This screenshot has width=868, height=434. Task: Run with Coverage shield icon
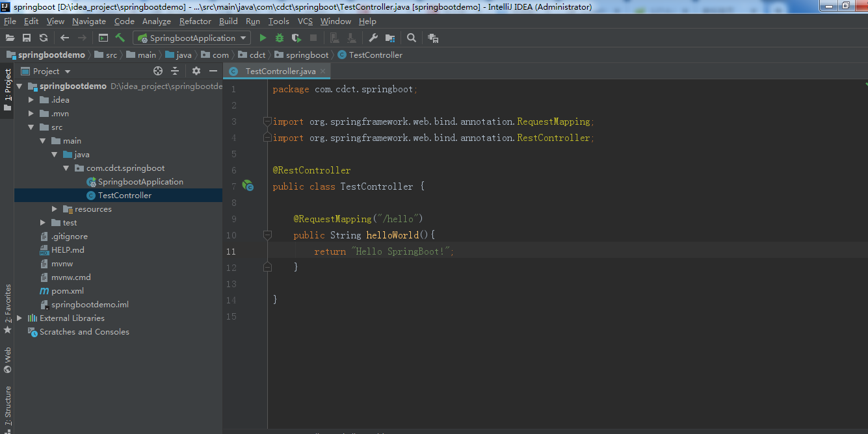[296, 38]
